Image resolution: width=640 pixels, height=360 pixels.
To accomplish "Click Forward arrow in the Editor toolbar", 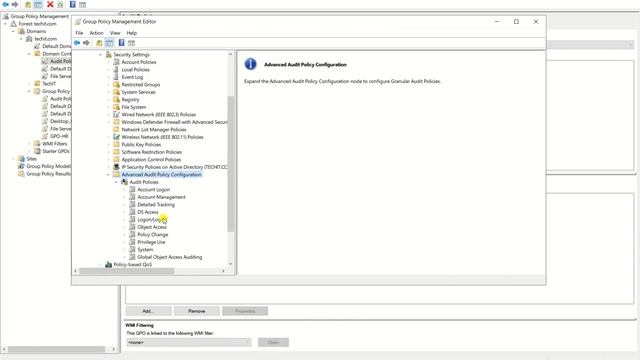I will point(86,43).
